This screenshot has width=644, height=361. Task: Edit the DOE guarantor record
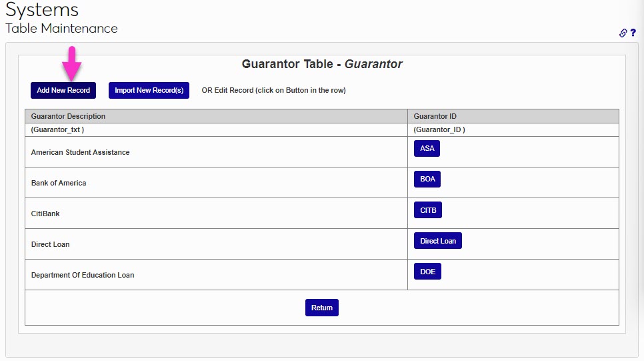[427, 272]
